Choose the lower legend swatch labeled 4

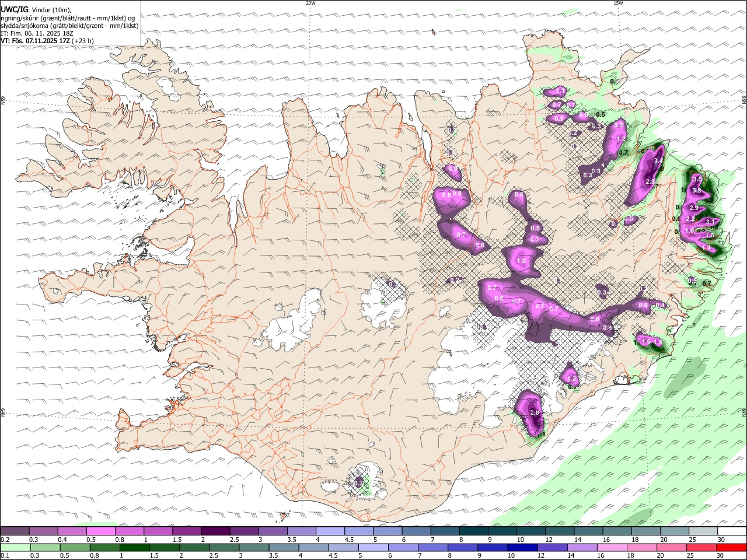click(313, 548)
